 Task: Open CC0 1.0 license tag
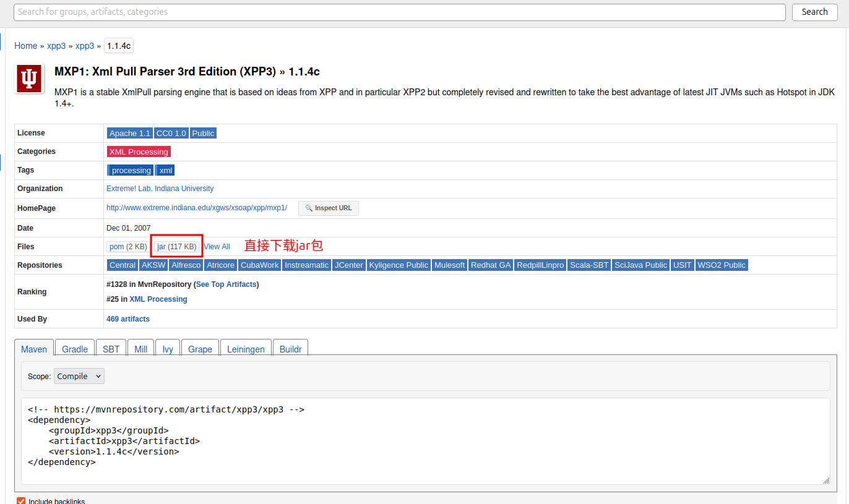[171, 134]
